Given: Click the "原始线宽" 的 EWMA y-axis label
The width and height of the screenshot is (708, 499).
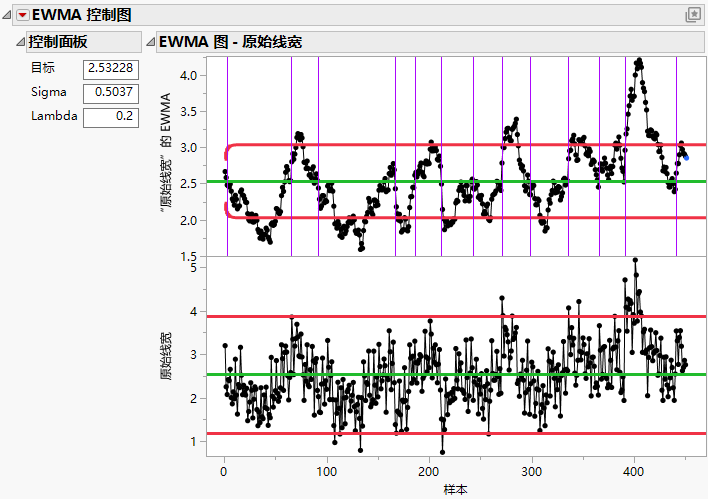Looking at the screenshot, I should 166,153.
